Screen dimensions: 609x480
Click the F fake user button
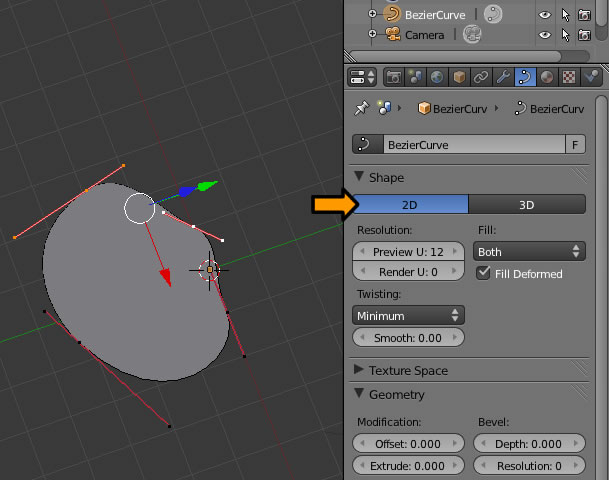click(575, 145)
